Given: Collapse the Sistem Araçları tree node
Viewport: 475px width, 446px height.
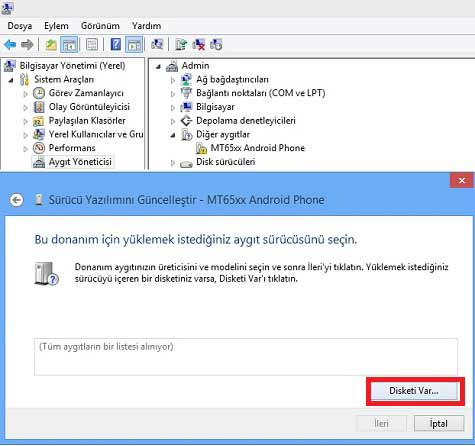Looking at the screenshot, I should 11,80.
